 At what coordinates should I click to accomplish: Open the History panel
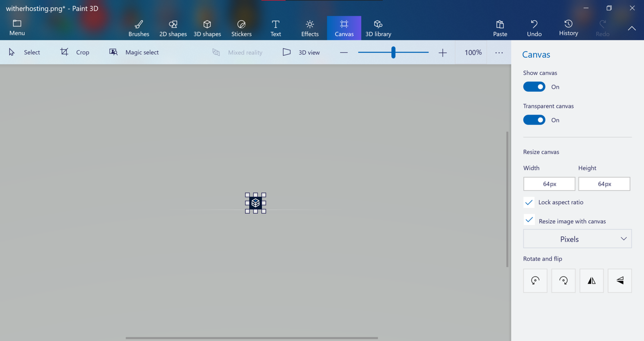[569, 28]
